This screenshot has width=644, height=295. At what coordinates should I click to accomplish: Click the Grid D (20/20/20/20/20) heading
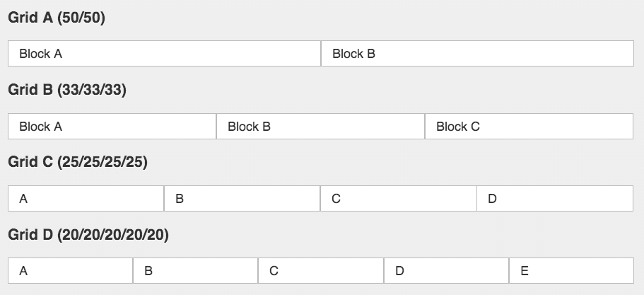click(88, 234)
